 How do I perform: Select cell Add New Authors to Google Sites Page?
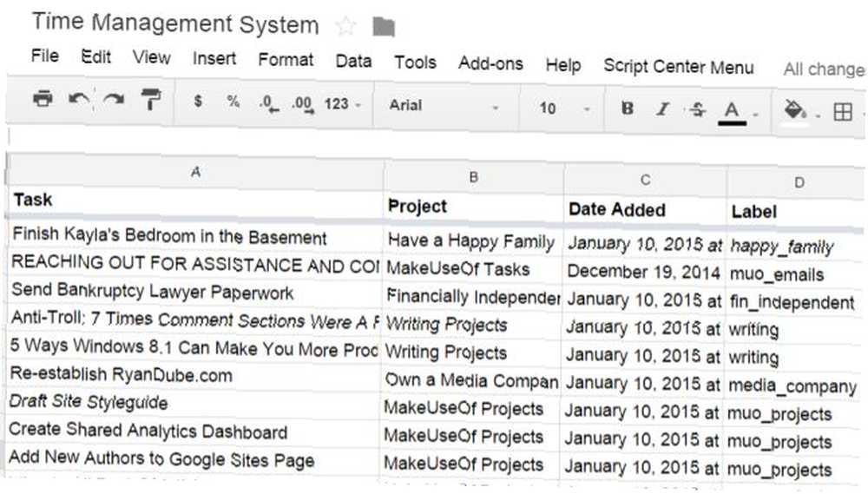point(193,459)
